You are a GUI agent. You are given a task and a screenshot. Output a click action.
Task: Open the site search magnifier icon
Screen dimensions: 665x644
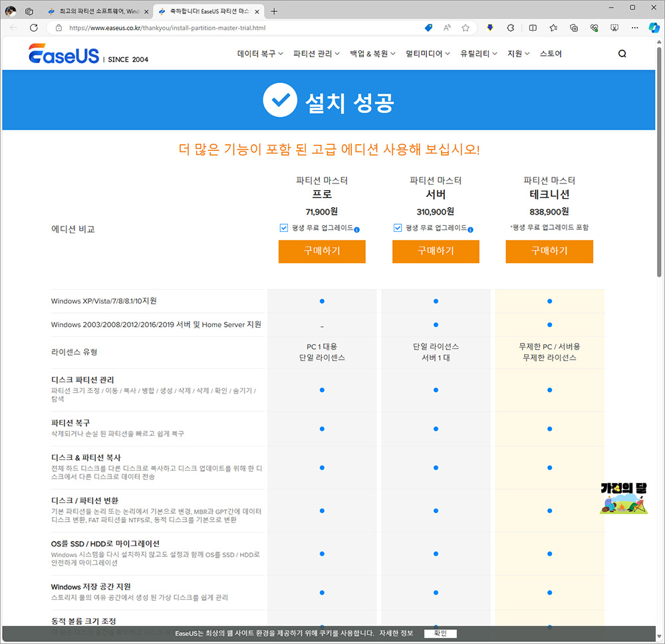click(622, 53)
